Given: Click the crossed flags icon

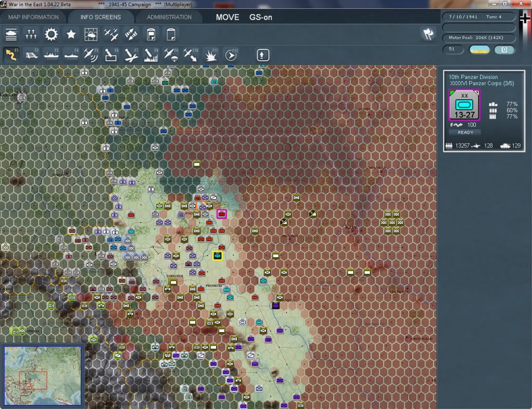Looking at the screenshot, I should (428, 34).
